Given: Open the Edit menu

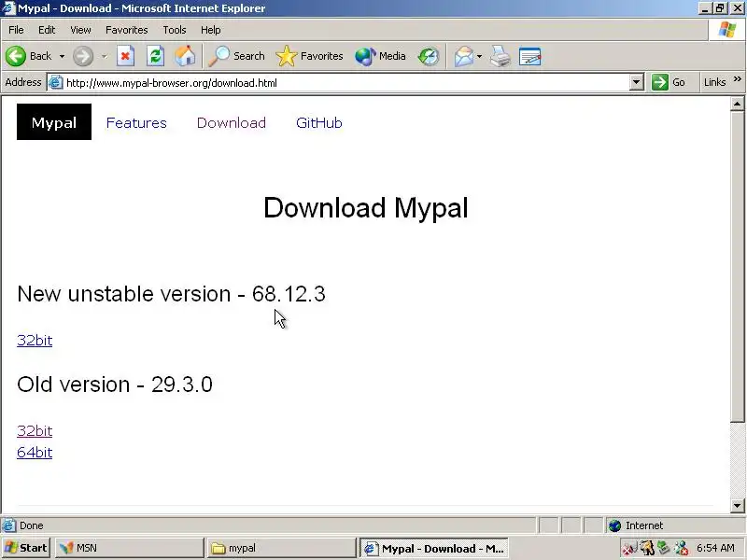Looking at the screenshot, I should (46, 30).
